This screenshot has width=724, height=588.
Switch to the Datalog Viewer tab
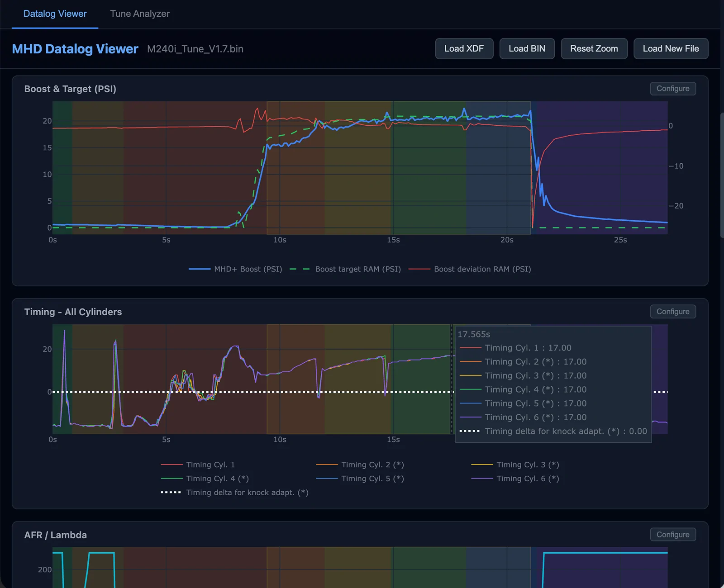[x=55, y=14]
